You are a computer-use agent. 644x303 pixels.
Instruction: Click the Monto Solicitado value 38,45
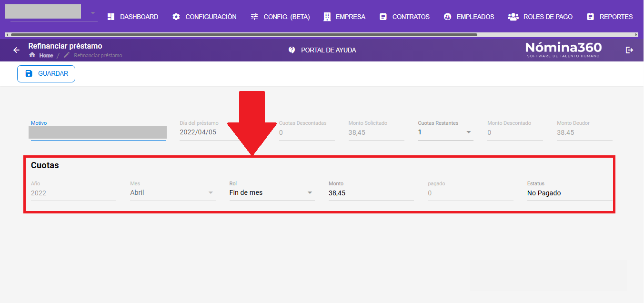coord(357,132)
